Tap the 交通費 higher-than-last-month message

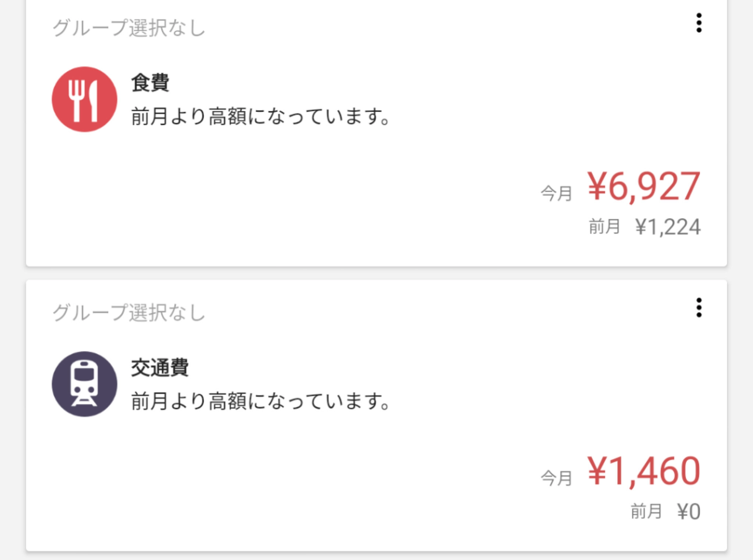[260, 401]
